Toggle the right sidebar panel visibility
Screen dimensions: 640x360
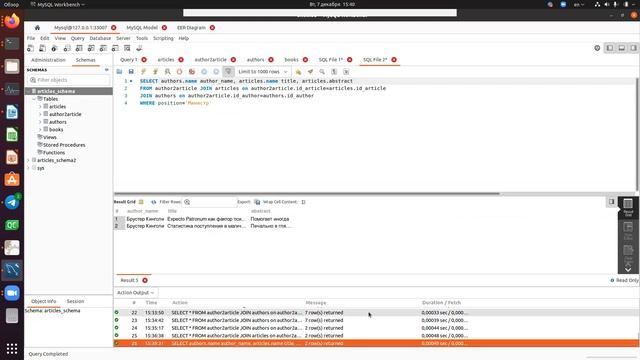tap(633, 48)
